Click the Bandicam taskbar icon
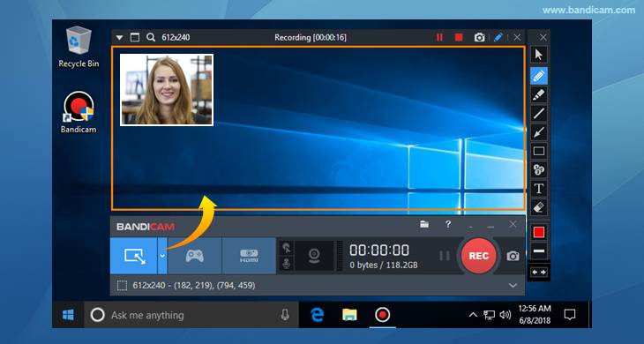Screen dimensions: 644x344 pos(382,315)
